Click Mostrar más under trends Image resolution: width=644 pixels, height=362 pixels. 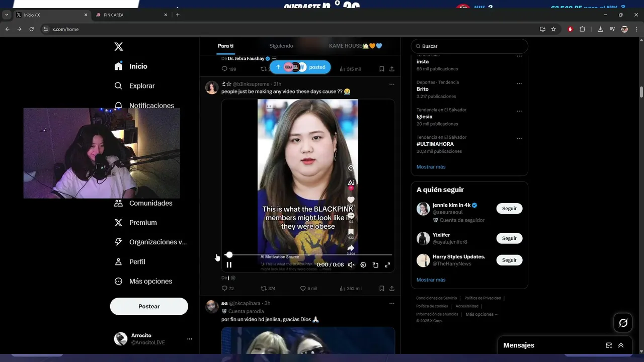coord(431,167)
